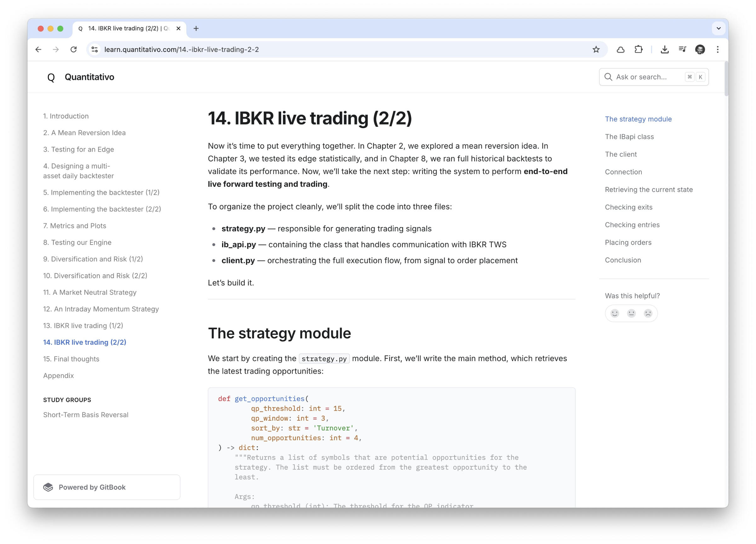The width and height of the screenshot is (756, 544).
Task: Reload the page with the refresh icon
Action: (74, 50)
